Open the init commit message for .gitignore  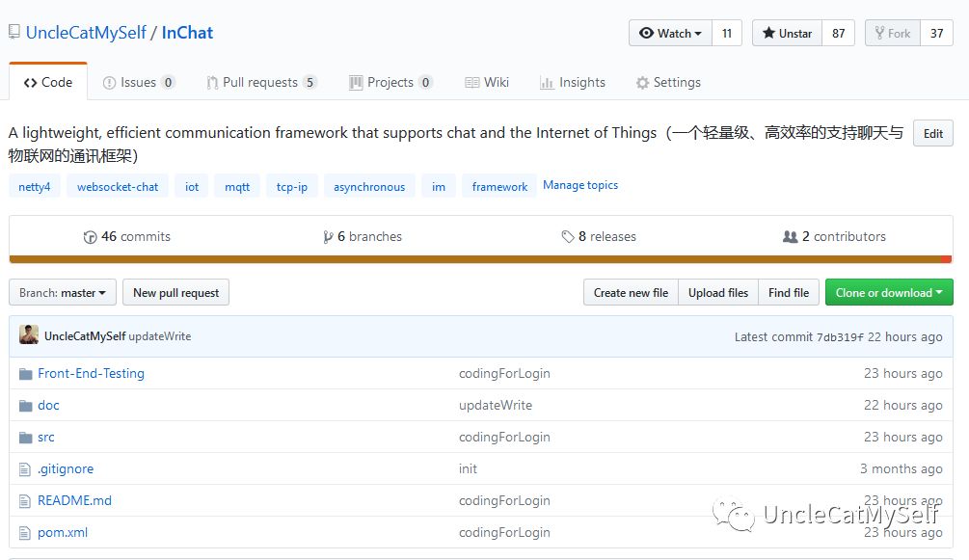tap(468, 469)
